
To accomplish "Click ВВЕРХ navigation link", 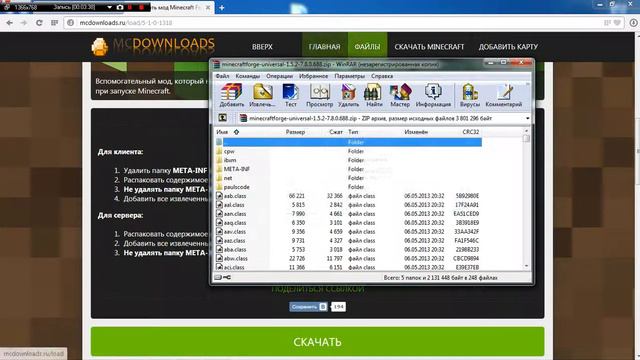I will (x=262, y=47).
